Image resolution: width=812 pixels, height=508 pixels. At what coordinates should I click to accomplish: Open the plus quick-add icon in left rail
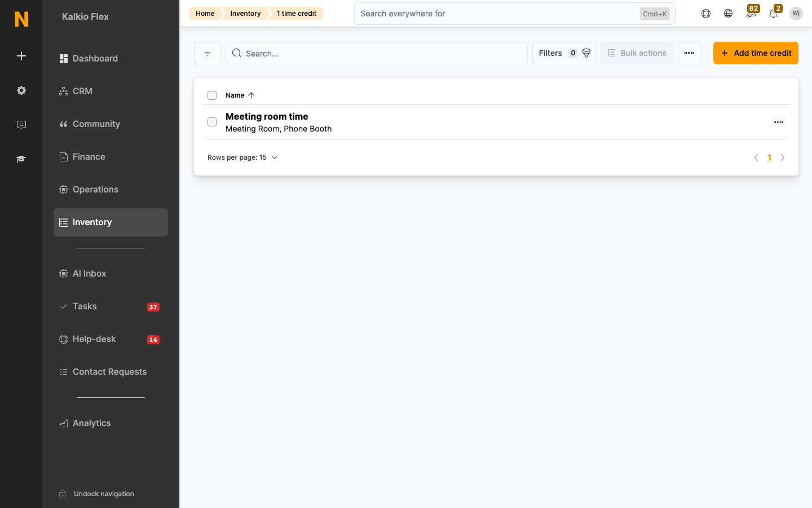click(21, 56)
